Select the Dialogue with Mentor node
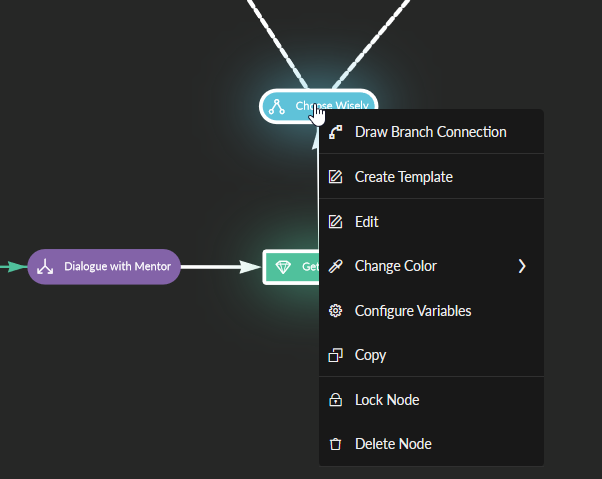 [x=104, y=267]
